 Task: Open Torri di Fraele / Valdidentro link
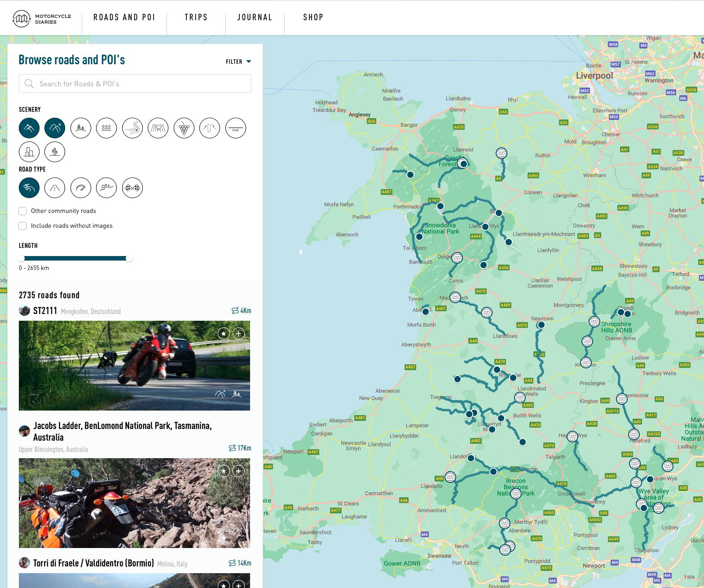(x=93, y=563)
